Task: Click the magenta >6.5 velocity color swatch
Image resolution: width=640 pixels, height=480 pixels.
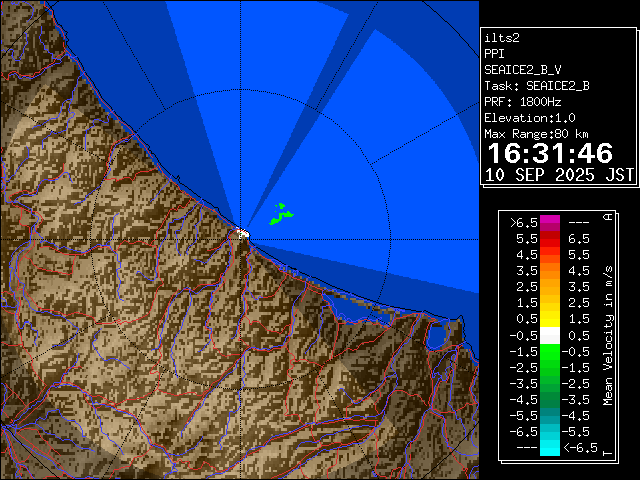Action: click(x=549, y=222)
